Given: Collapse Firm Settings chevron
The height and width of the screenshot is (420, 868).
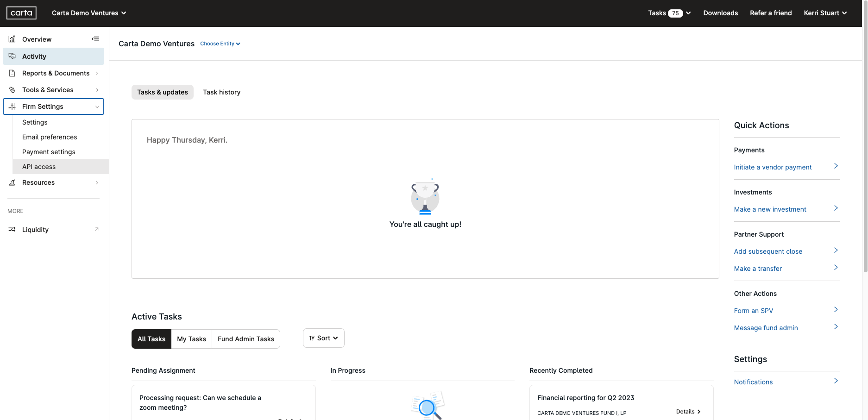Looking at the screenshot, I should pos(97,107).
